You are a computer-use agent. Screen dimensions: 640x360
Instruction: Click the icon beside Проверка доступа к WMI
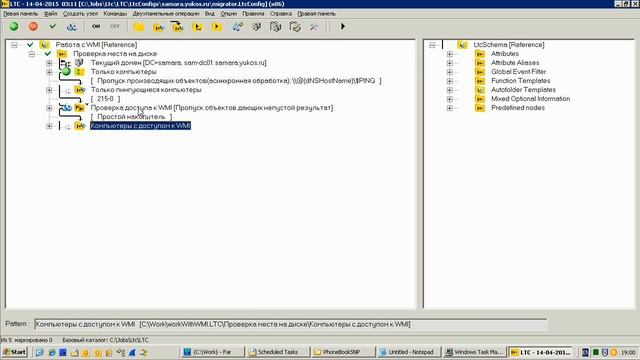point(80,108)
